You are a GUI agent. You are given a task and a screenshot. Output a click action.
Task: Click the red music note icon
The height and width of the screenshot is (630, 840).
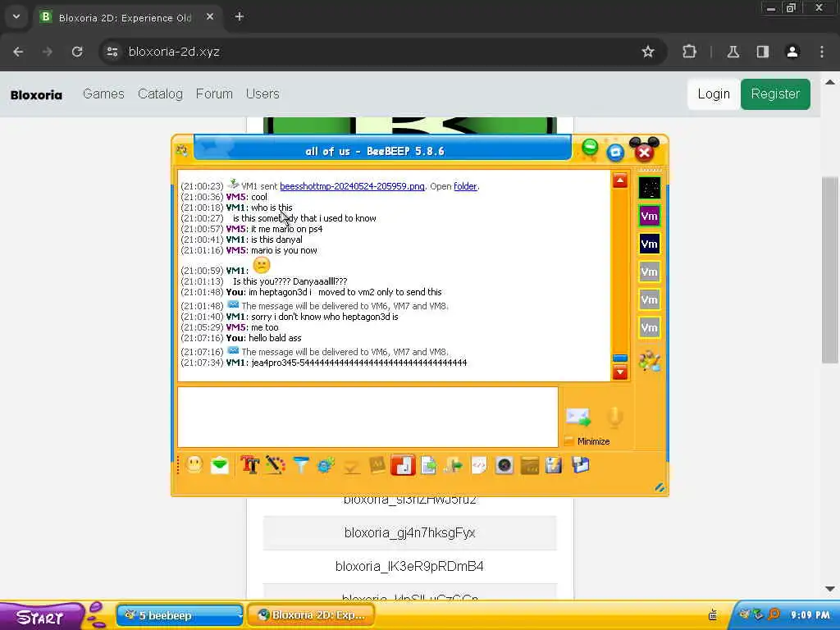tap(403, 465)
